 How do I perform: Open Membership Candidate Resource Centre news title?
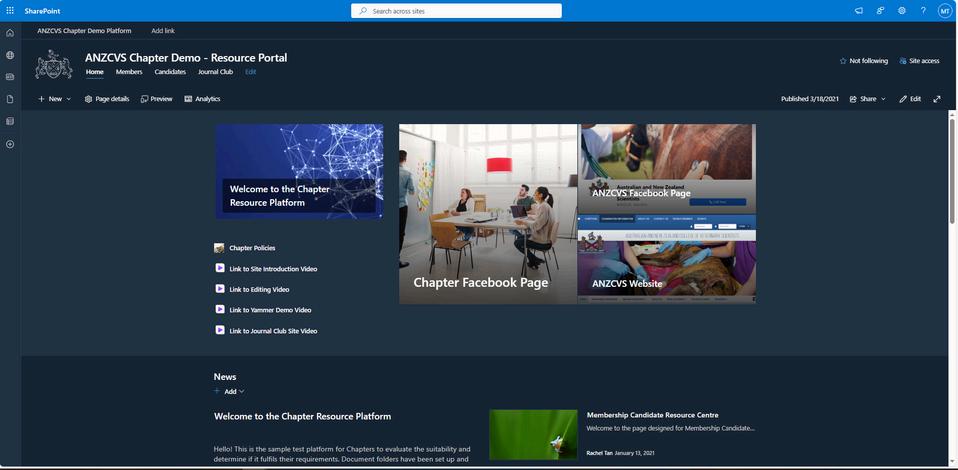653,415
